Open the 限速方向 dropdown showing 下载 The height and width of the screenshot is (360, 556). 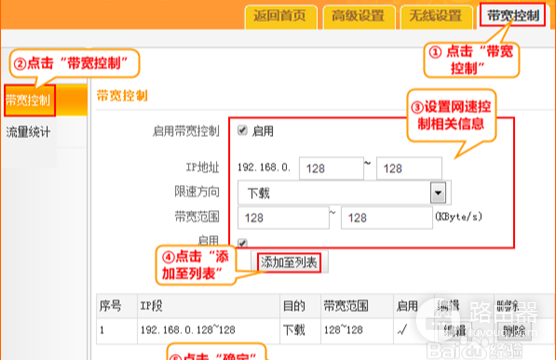click(344, 193)
